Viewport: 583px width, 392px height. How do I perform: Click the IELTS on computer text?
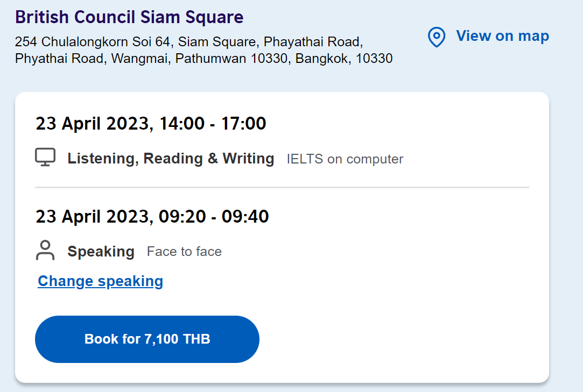tap(345, 159)
